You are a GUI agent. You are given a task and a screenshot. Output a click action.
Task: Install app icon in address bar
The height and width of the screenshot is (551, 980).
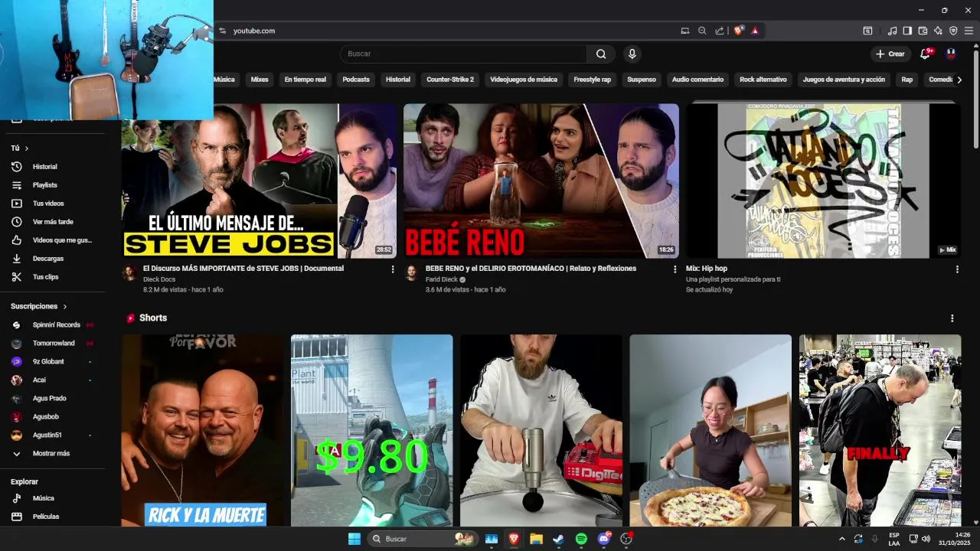684,31
